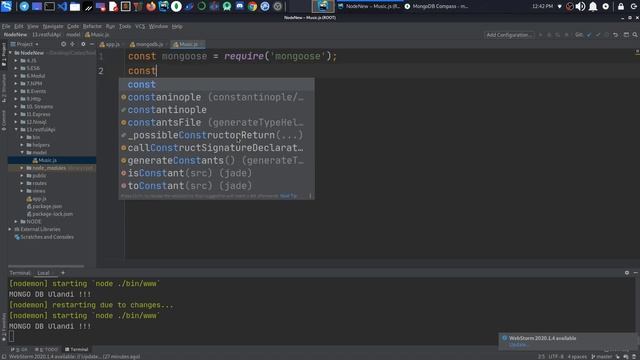Expand External Libraries node
640x360 pixels.
tap(11, 229)
